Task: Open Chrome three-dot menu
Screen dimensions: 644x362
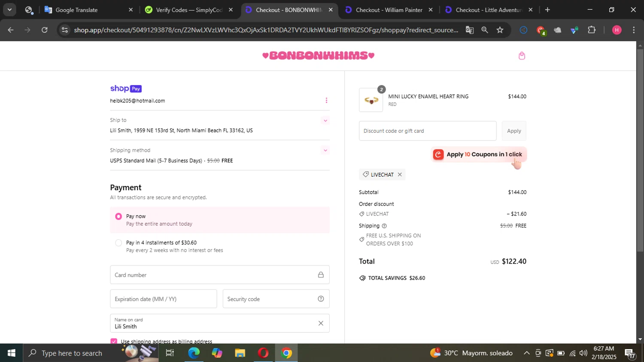Action: coord(634,30)
